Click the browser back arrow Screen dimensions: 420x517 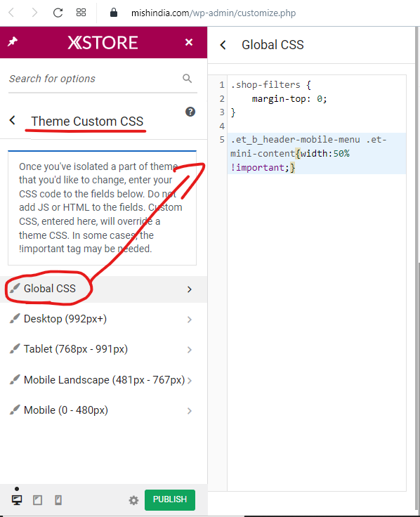[x=11, y=13]
